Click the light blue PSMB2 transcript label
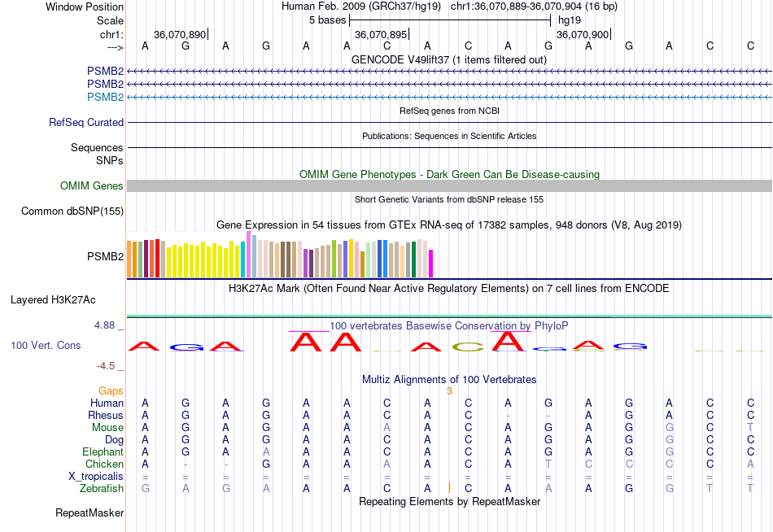Screen dimensions: 773x532 pos(105,97)
